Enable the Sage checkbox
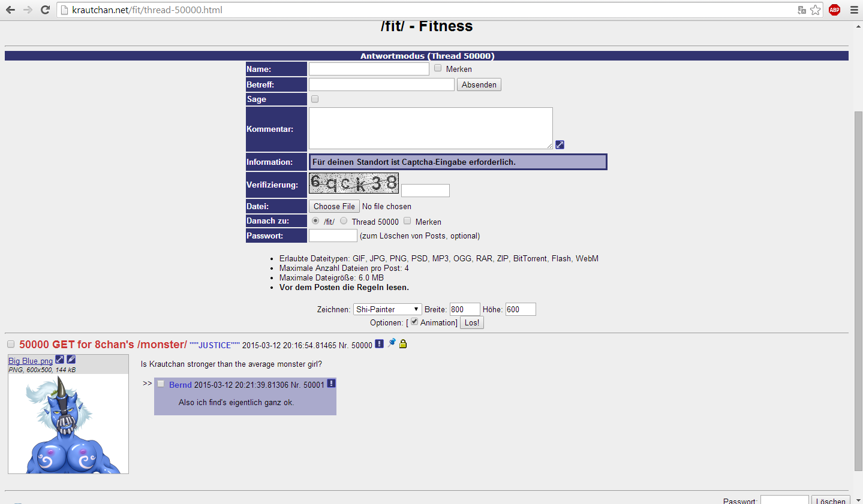The image size is (863, 504). click(x=315, y=99)
